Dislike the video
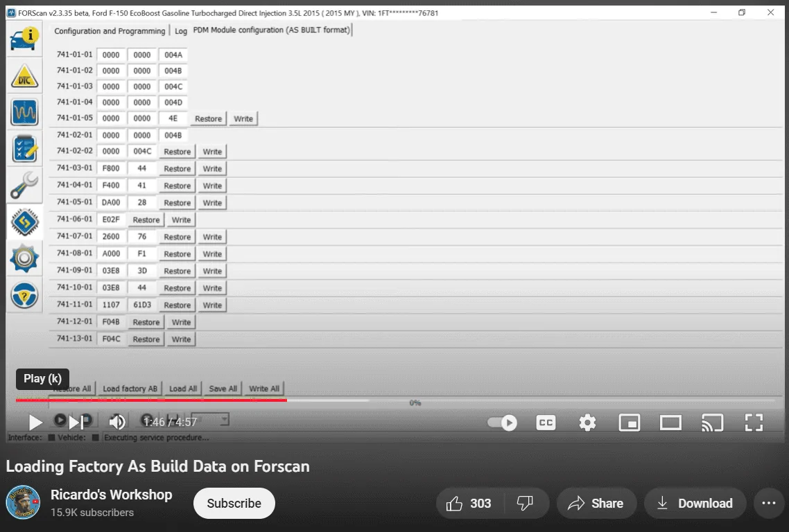789x532 pixels. click(x=526, y=504)
